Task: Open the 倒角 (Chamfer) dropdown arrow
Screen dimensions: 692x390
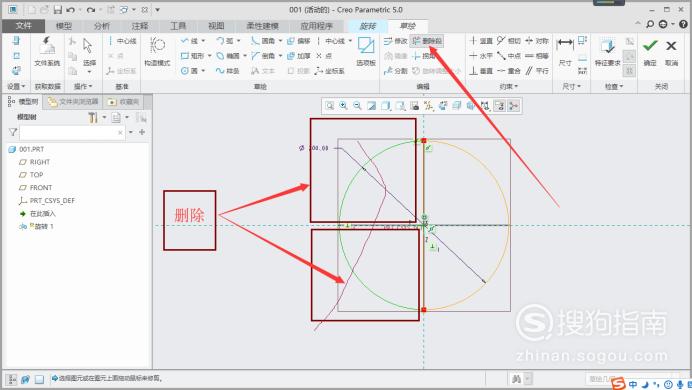Action: click(280, 56)
